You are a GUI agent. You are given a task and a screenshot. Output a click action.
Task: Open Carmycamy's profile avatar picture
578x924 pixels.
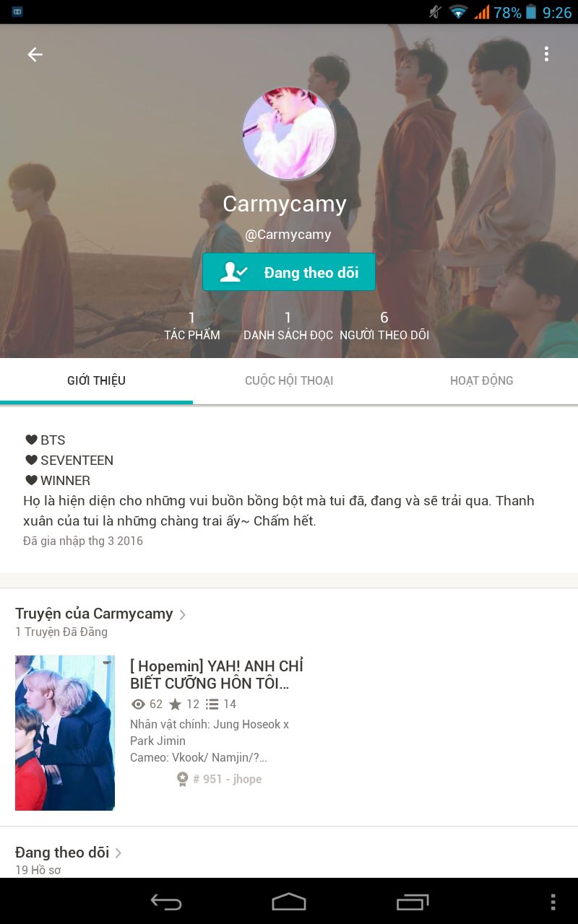[x=289, y=133]
